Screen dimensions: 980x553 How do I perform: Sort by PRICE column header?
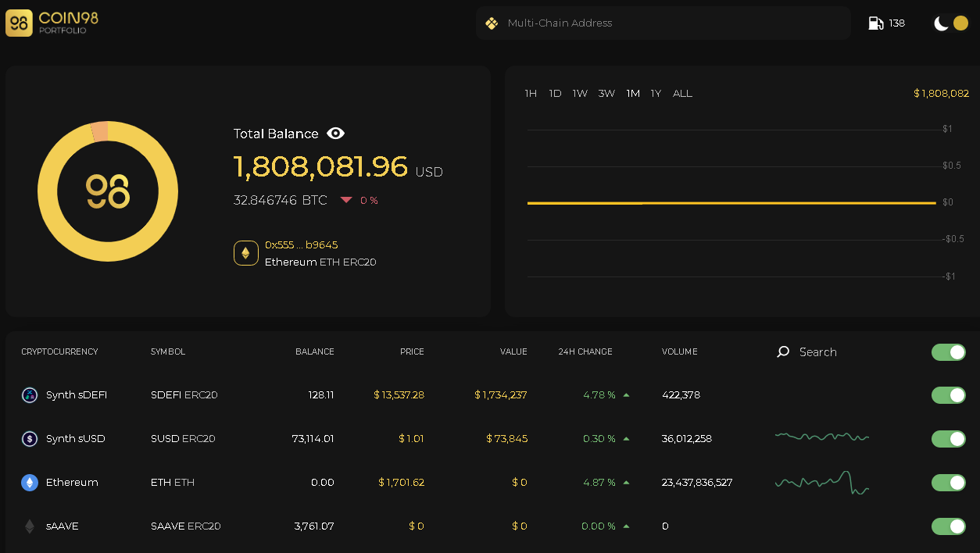pyautogui.click(x=412, y=352)
